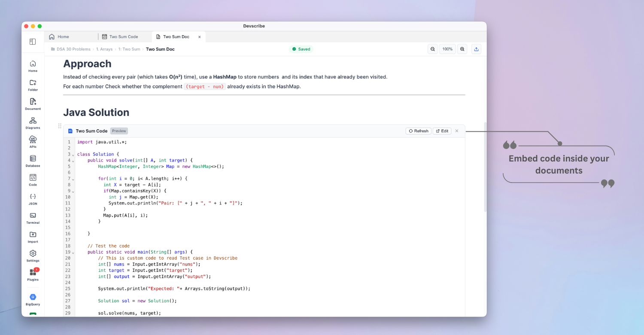The image size is (644, 335).
Task: Launch the Terminal tool
Action: 33,218
